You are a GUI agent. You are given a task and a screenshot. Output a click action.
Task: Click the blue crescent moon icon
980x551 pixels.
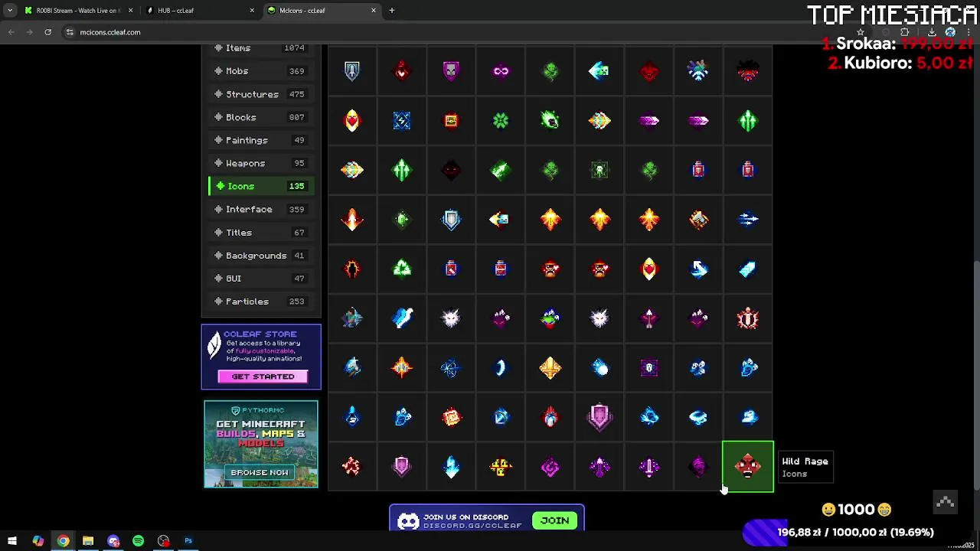click(x=501, y=368)
